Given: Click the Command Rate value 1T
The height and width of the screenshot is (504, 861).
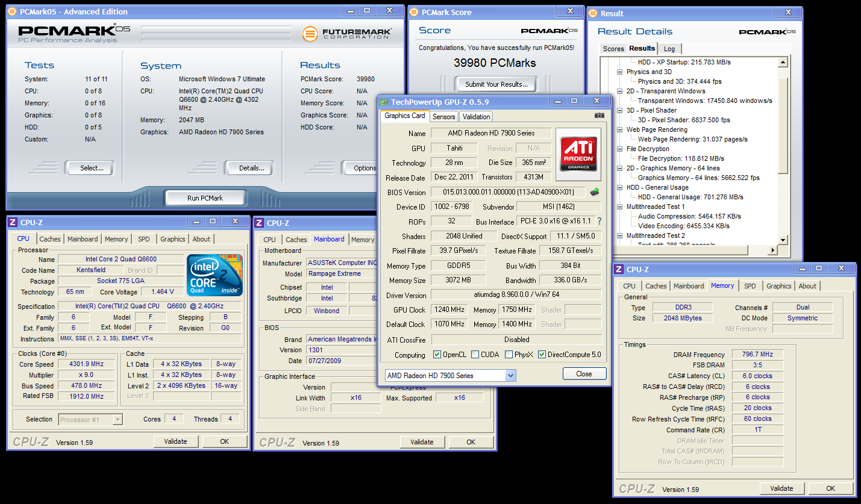Looking at the screenshot, I should [758, 430].
